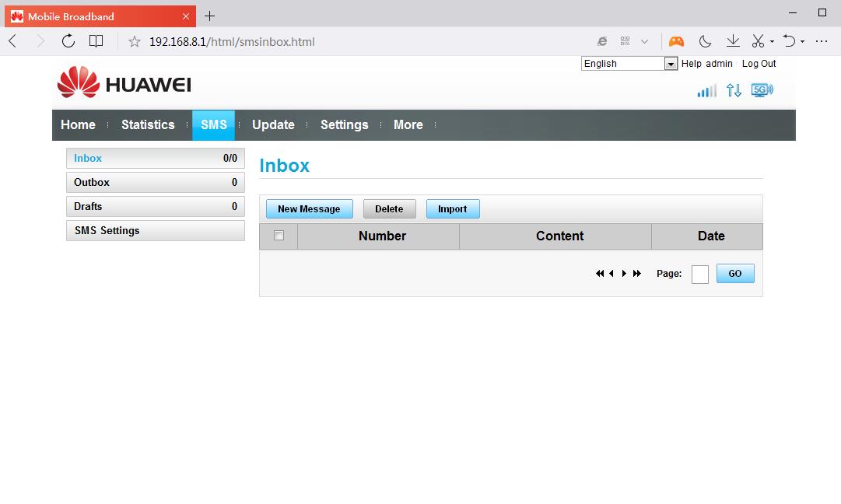
Task: Expand the undo history dropdown arrow
Action: click(x=802, y=42)
